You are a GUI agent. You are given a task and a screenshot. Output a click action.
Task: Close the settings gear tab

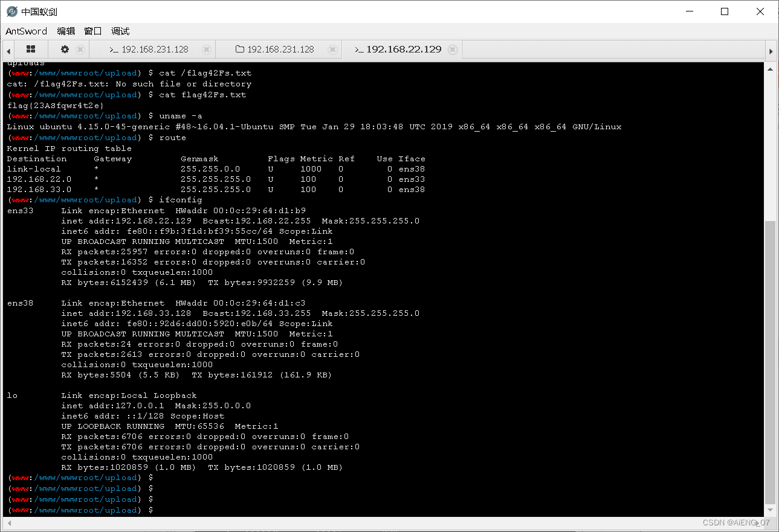coord(80,50)
